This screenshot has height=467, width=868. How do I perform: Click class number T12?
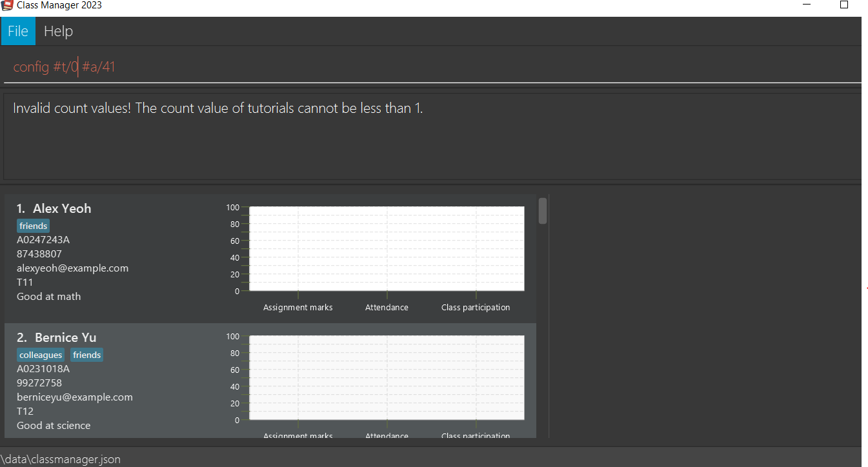[x=25, y=412]
